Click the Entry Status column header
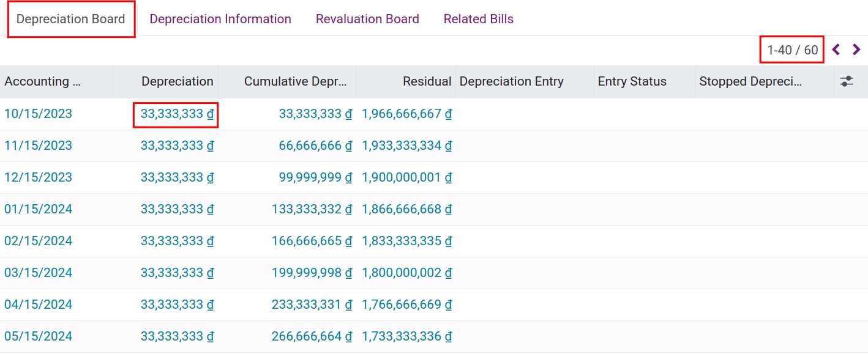This screenshot has width=868, height=354. 632,81
